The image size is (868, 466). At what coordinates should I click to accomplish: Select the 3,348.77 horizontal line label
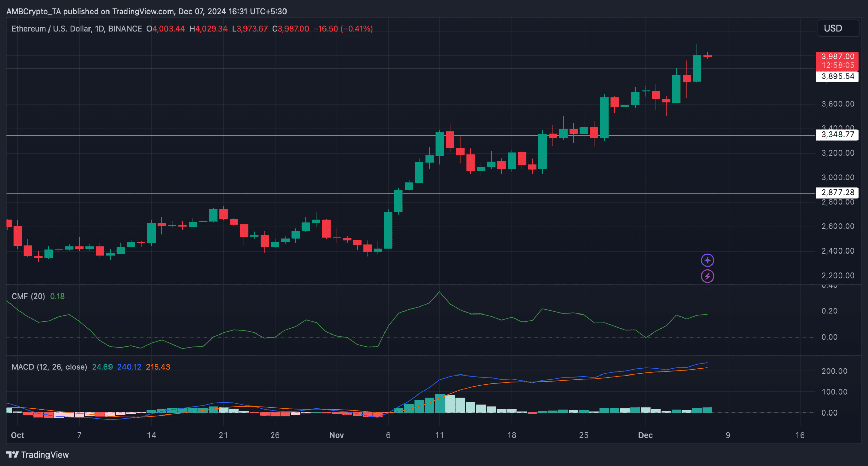(837, 135)
